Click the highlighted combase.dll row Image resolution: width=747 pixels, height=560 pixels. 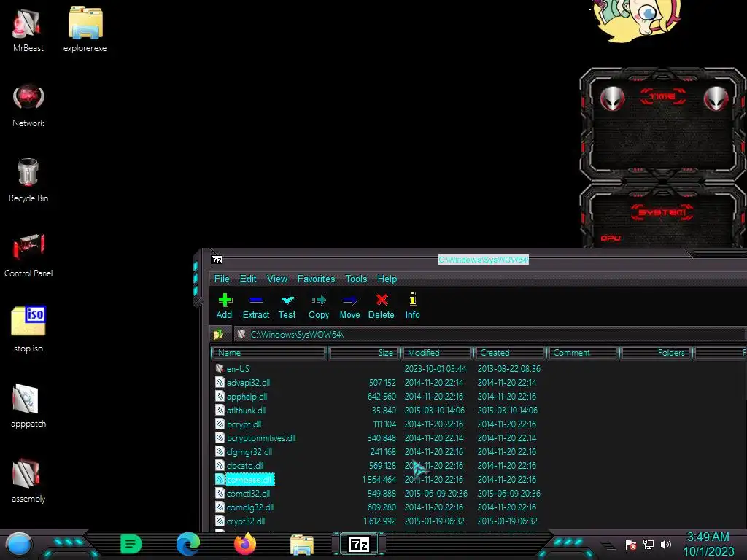[x=479, y=480]
